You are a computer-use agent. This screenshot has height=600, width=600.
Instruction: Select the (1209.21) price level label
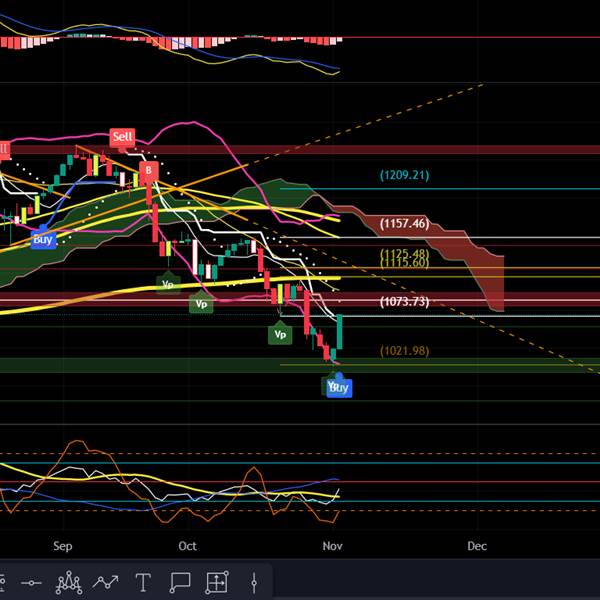point(404,175)
